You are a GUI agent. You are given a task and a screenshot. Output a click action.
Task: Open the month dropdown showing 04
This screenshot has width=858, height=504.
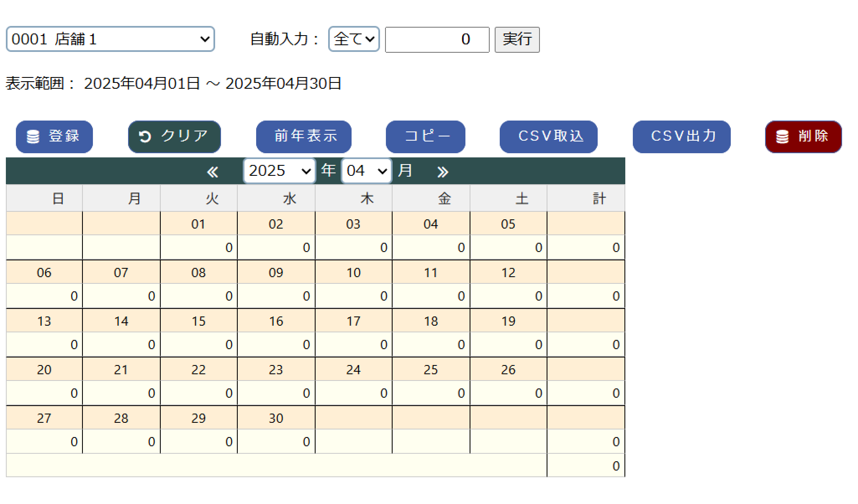(366, 170)
